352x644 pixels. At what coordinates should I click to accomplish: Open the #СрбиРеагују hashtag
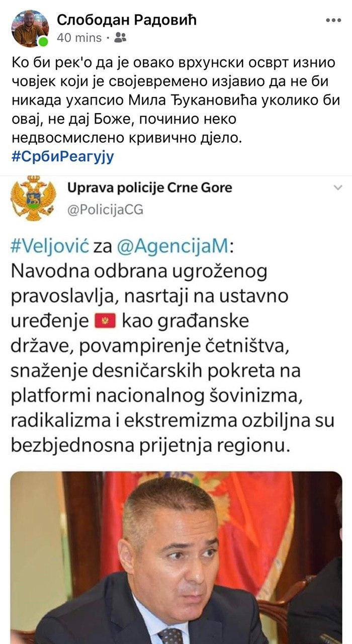pyautogui.click(x=63, y=156)
